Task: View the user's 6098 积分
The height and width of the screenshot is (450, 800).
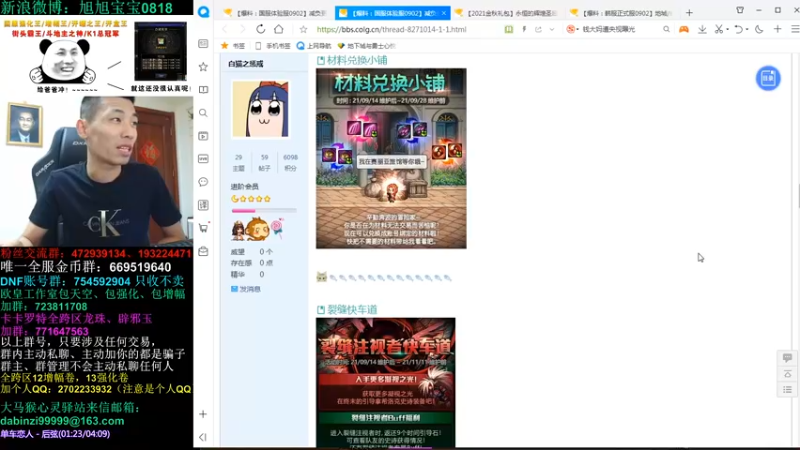Action: tap(290, 162)
